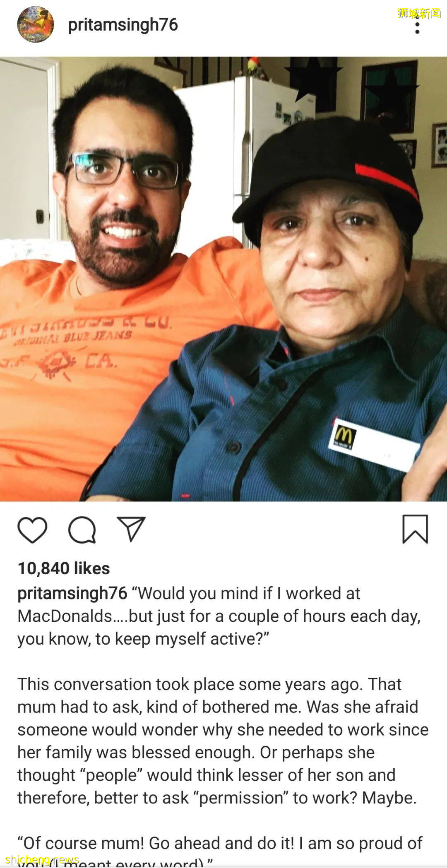Open the more options three-dot menu
Screen dimensions: 447x868
pyautogui.click(x=417, y=27)
